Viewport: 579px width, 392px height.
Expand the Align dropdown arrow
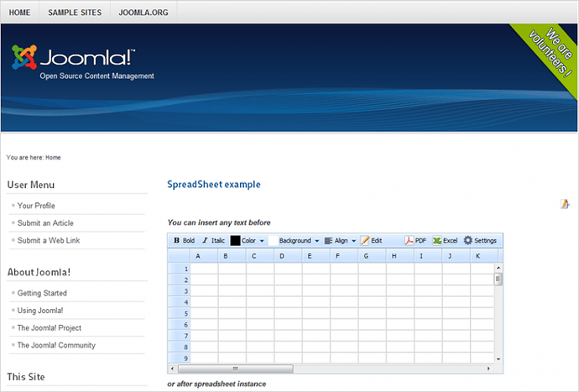(354, 241)
